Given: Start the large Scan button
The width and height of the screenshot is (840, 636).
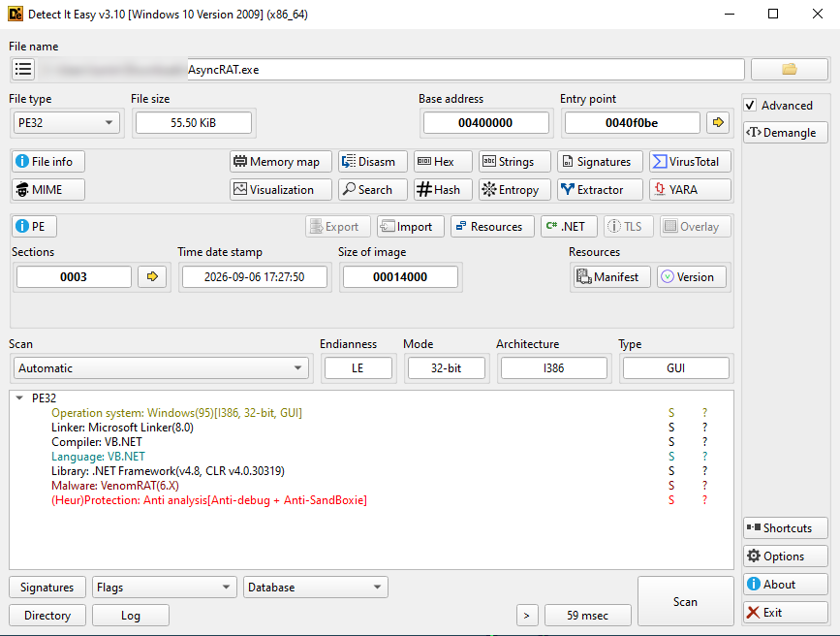Looking at the screenshot, I should pyautogui.click(x=685, y=601).
